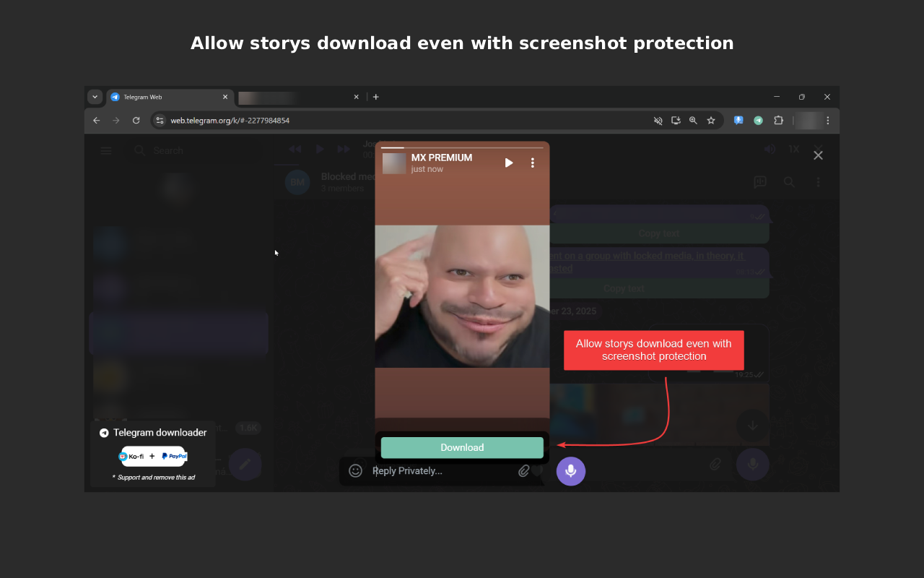Select the emoji picker in the reply bar
The width and height of the screenshot is (924, 578).
[355, 470]
